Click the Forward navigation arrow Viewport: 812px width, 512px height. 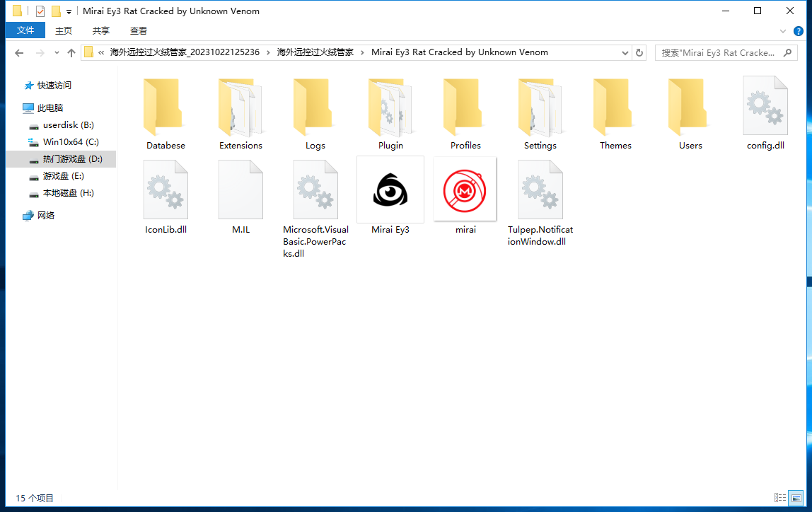click(x=40, y=53)
